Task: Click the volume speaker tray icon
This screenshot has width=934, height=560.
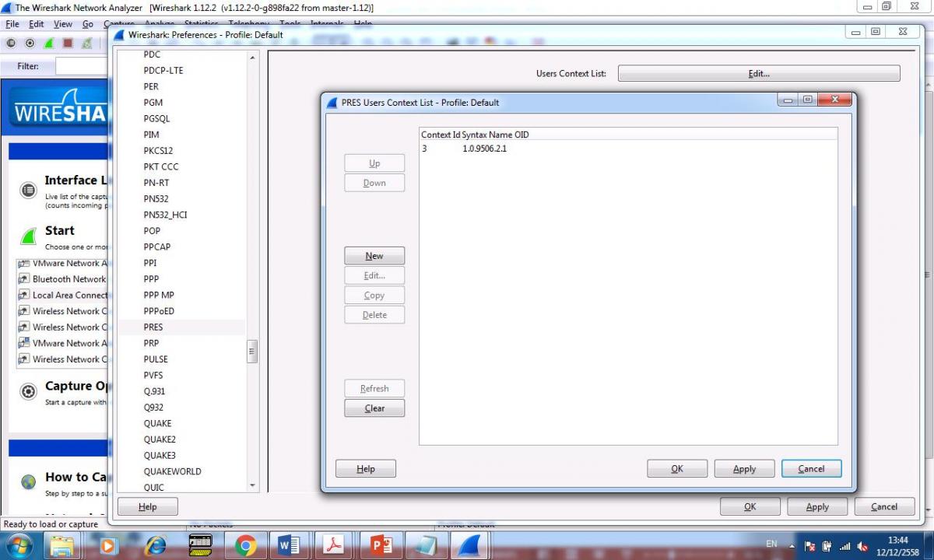Action: click(862, 546)
